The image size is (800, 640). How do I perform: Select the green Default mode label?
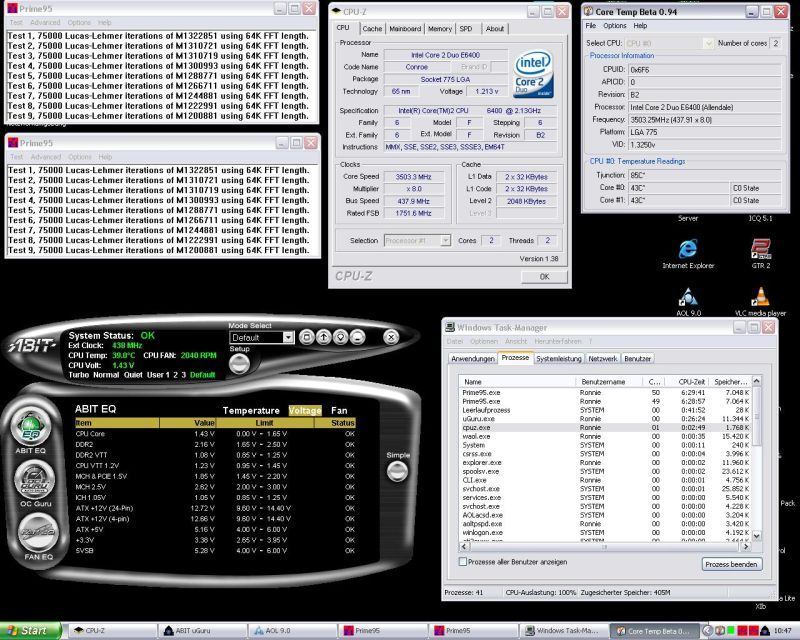202,375
